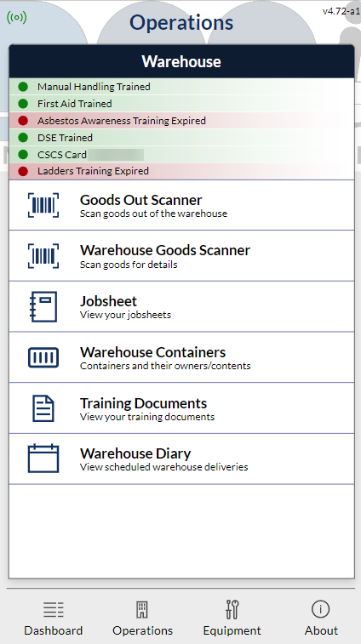
Task: Click the Warehouse panel header
Action: point(181,61)
